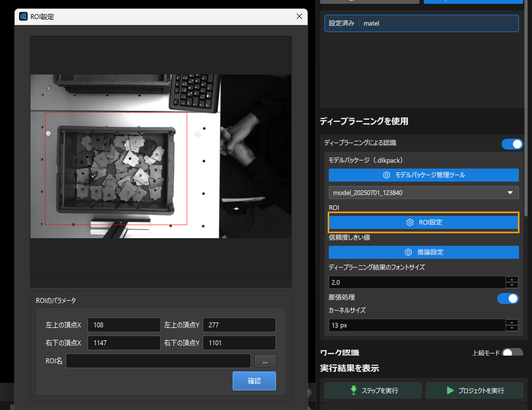Close the ROI設定 dialog

299,16
